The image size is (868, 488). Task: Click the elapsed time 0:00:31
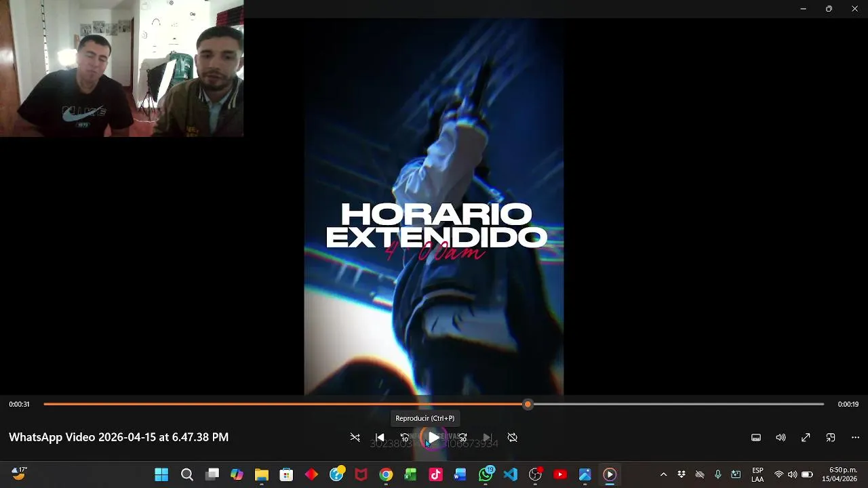pos(19,404)
